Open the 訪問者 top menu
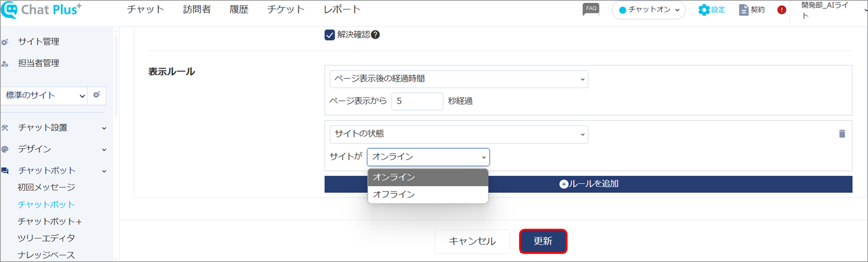The image size is (868, 262). (197, 9)
